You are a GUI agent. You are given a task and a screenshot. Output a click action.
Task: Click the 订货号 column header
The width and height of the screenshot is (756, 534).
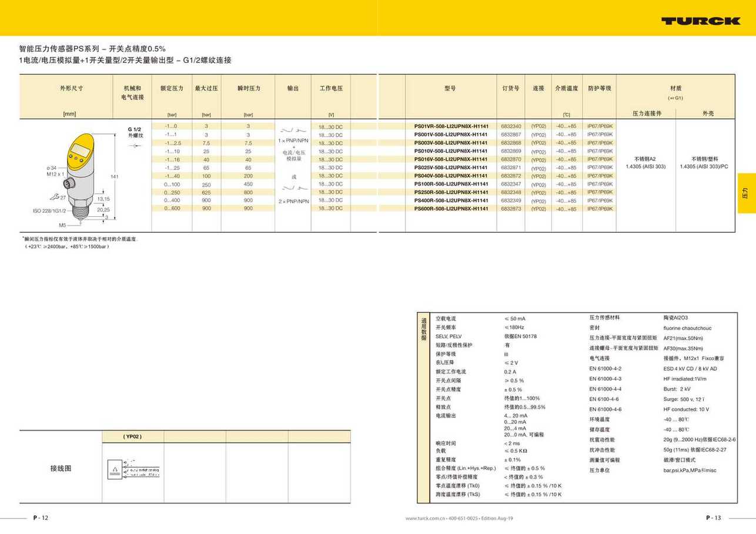[511, 88]
